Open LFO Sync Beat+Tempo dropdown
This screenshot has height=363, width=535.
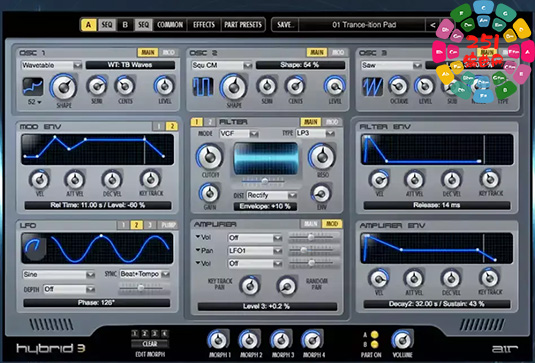145,274
